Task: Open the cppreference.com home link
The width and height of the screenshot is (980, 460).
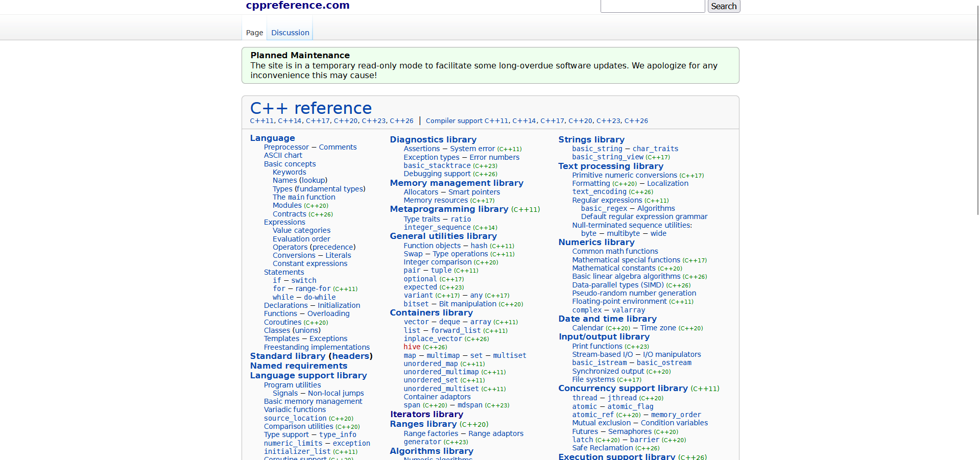Action: pyautogui.click(x=297, y=6)
